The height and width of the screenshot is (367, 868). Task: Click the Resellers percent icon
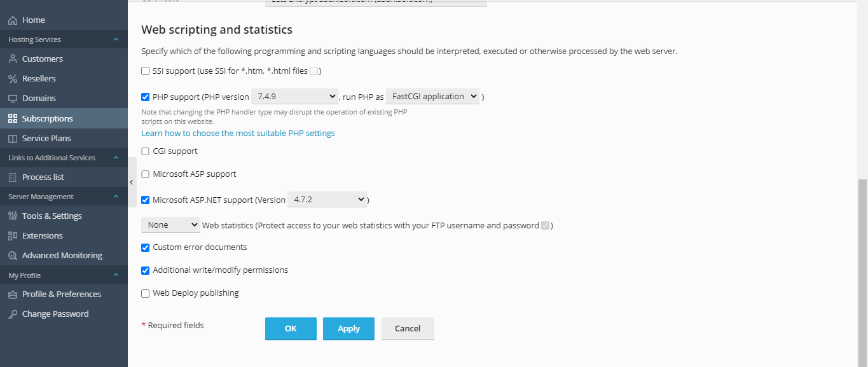point(13,79)
